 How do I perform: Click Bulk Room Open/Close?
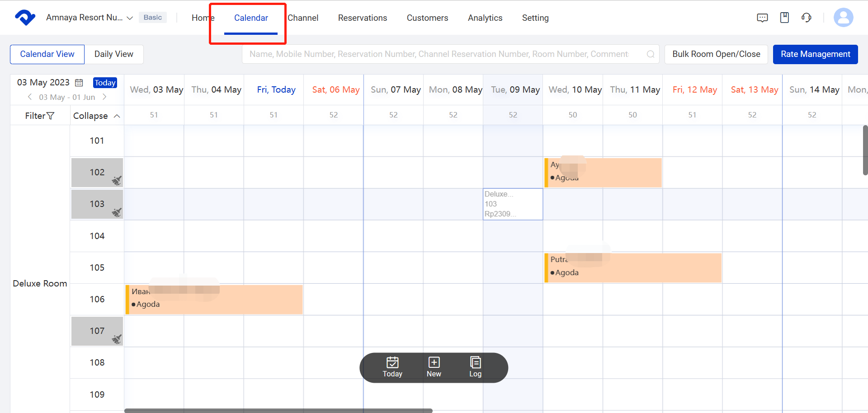pyautogui.click(x=716, y=54)
